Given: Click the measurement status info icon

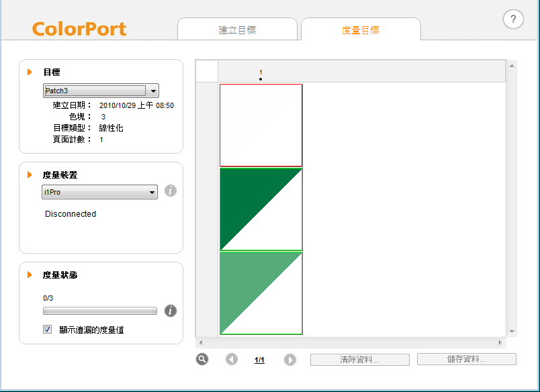Looking at the screenshot, I should [171, 310].
